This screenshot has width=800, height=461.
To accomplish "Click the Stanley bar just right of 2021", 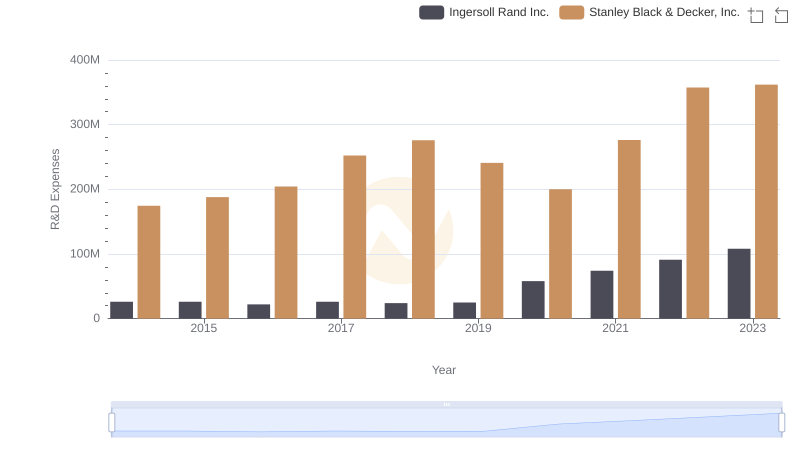I will 629,229.
